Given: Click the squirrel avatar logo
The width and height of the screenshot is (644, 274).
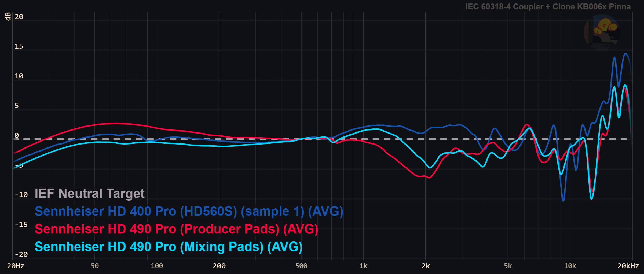Looking at the screenshot, I should [602, 32].
